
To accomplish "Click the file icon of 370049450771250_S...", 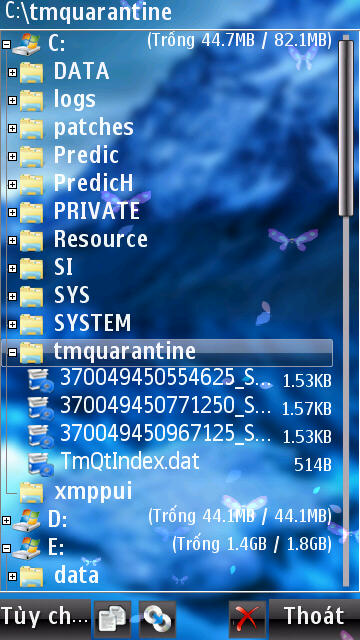I will click(40, 408).
